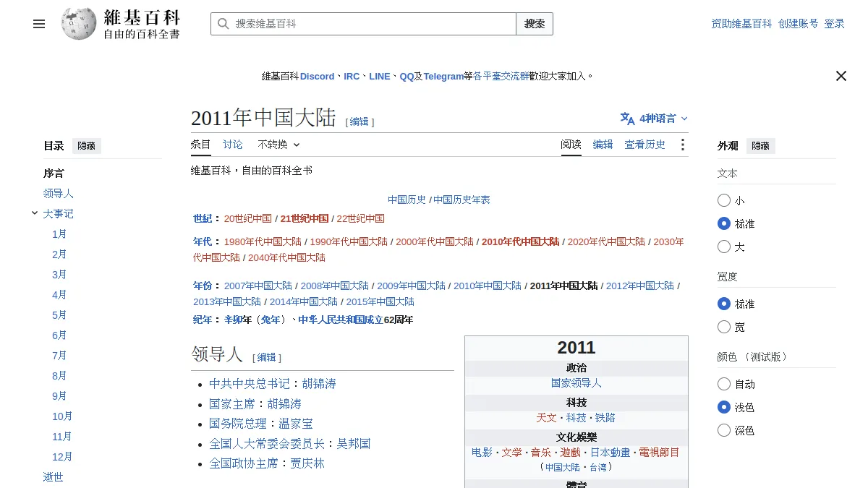Select the 宽 width option
868x488 pixels.
724,327
